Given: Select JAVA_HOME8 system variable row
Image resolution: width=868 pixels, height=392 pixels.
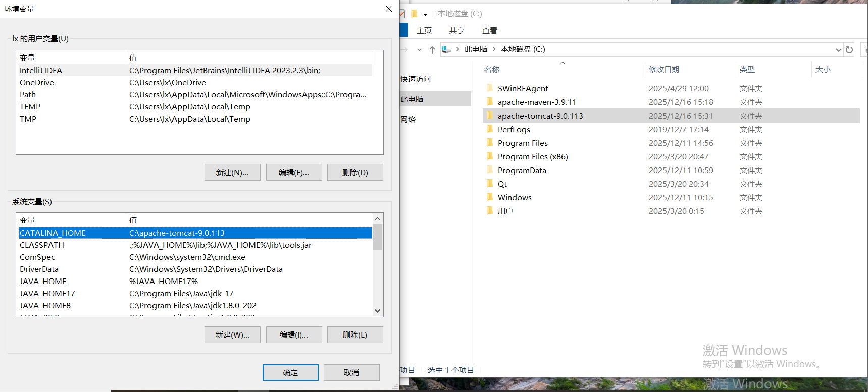Looking at the screenshot, I should point(195,305).
